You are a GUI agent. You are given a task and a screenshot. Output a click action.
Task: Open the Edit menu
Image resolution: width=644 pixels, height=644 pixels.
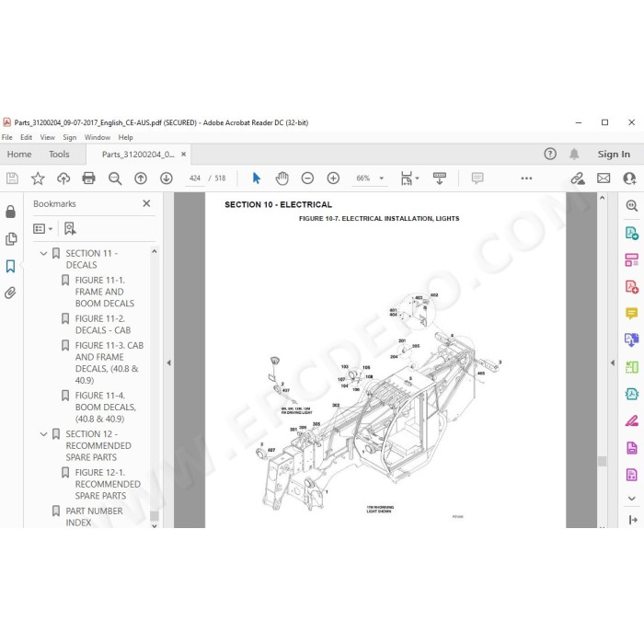coord(27,137)
